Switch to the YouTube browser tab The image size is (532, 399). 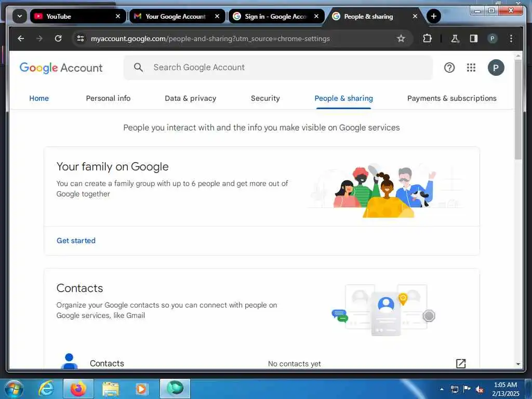point(78,16)
